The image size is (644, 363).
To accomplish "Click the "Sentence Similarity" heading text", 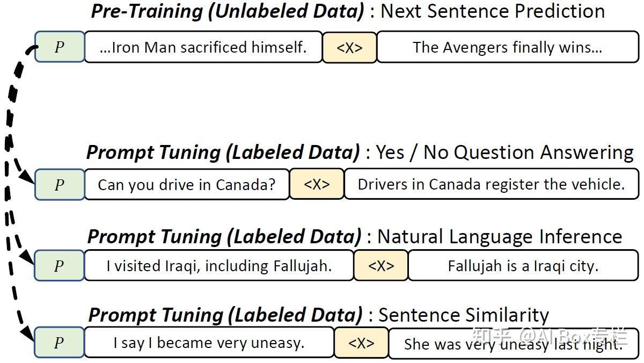I will click(463, 315).
